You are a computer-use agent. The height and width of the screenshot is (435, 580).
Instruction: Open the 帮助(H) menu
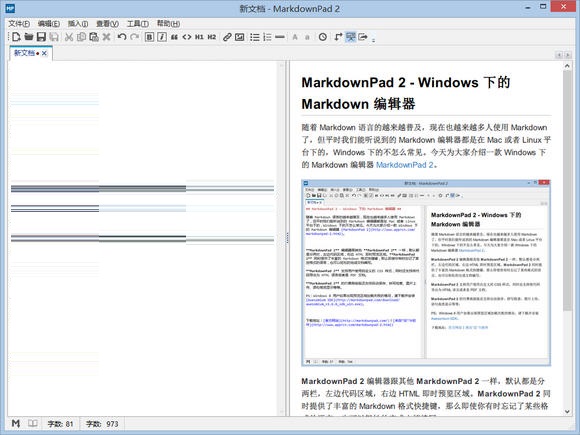coord(168,24)
